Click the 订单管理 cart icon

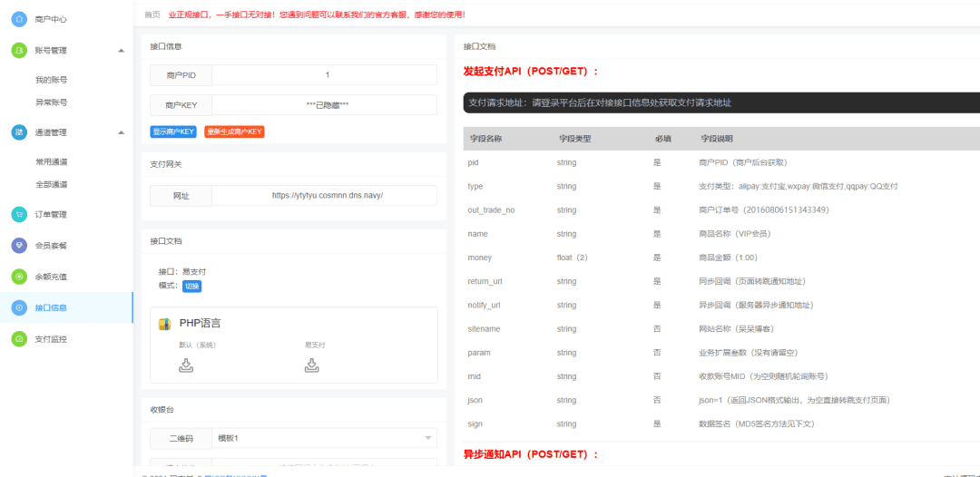pos(19,214)
